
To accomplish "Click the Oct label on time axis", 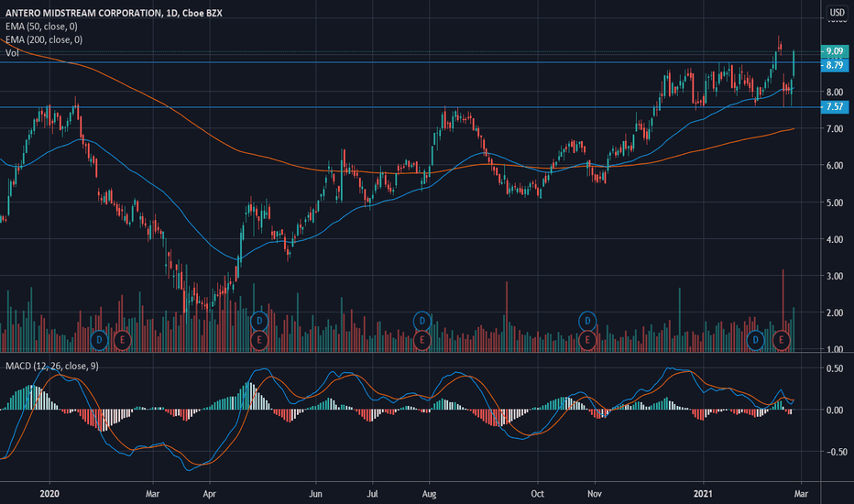I will coord(537,494).
